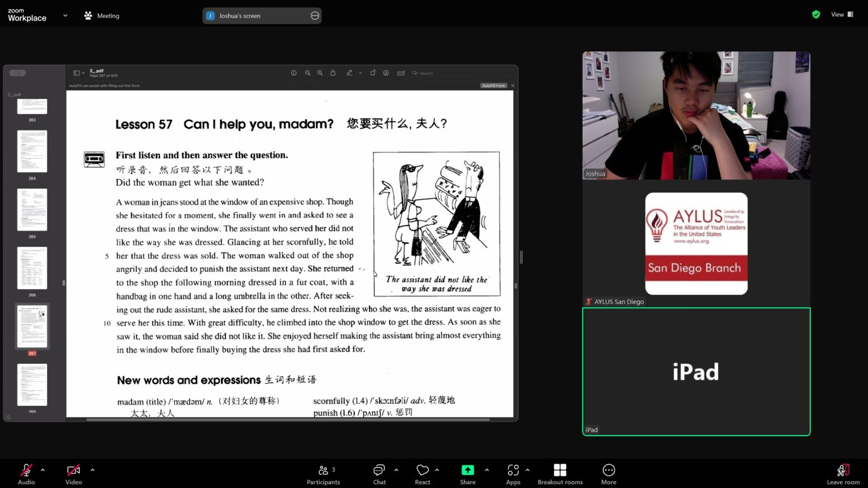Select page 265 thumbnail
Screen dimensions: 868x488
[x=32, y=210]
